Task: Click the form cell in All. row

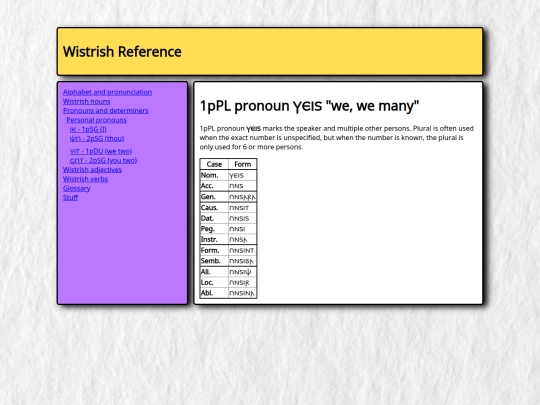Action: coord(242,272)
